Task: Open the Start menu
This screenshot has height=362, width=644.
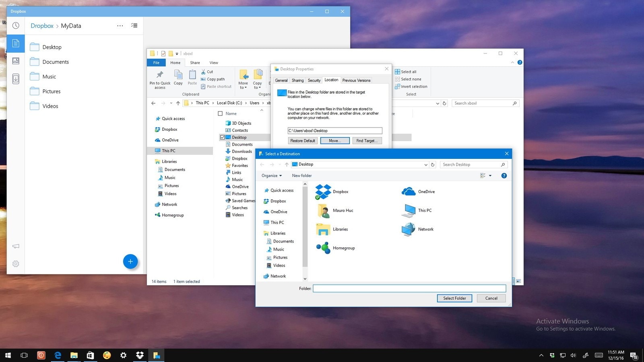Action: click(8, 355)
